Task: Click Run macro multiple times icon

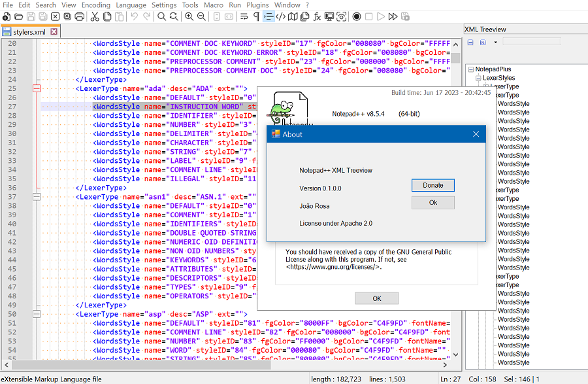Action: [393, 16]
